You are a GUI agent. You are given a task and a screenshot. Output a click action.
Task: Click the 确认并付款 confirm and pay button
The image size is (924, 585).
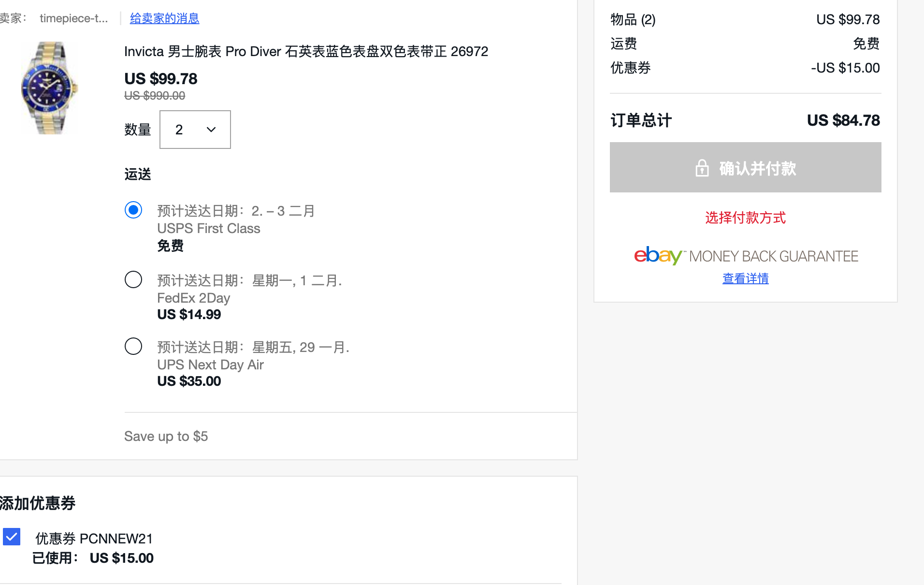pos(745,167)
